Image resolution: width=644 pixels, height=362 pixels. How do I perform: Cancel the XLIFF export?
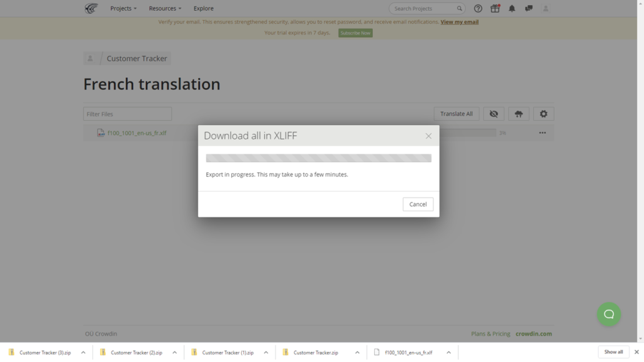click(418, 204)
